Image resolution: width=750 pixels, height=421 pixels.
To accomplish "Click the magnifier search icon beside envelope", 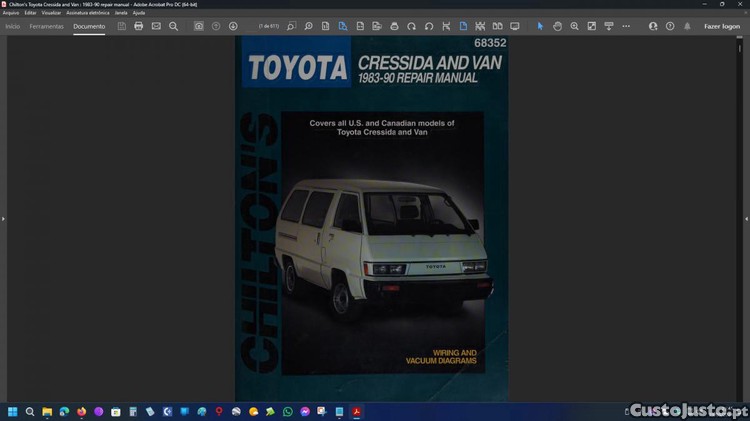I will coord(173,26).
